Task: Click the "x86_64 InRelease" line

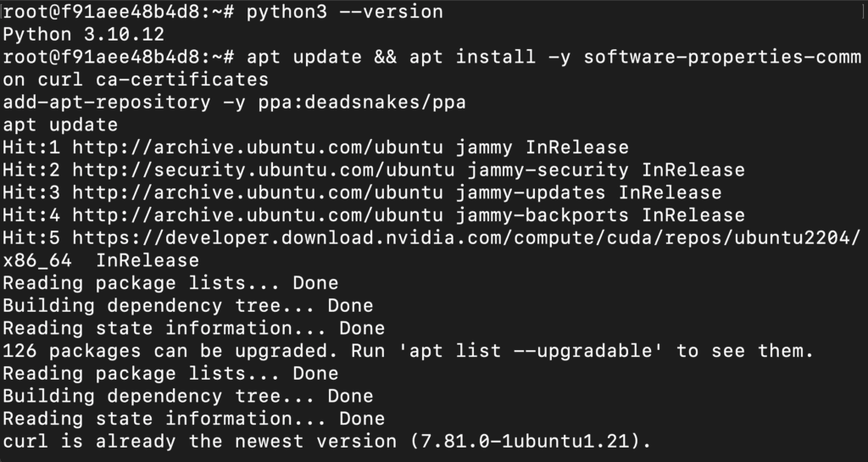Action: 101,260
